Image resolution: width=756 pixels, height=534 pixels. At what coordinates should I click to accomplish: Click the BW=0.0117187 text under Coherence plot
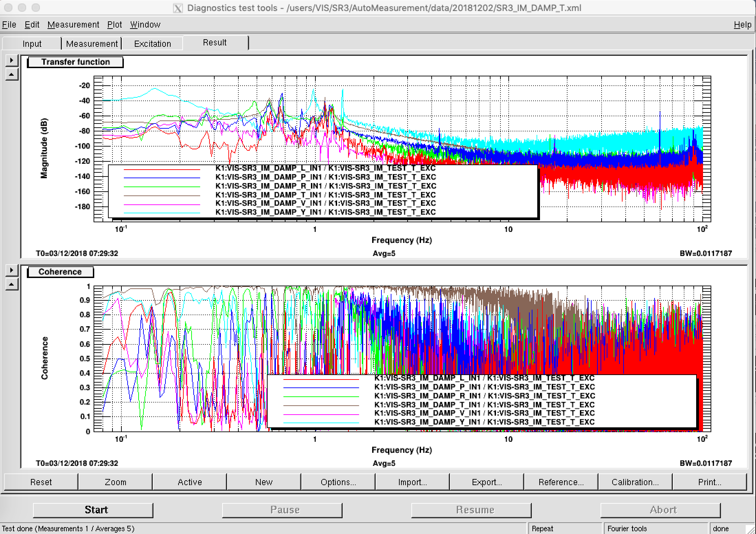pyautogui.click(x=706, y=463)
